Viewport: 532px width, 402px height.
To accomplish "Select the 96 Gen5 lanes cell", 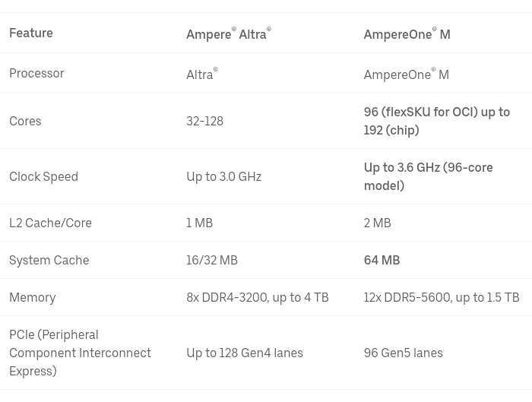I will click(403, 353).
